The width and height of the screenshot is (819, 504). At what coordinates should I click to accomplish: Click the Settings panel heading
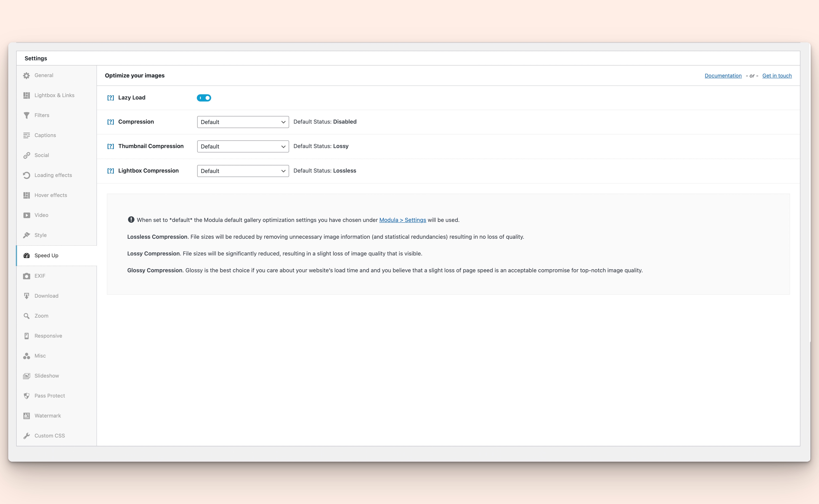click(36, 58)
